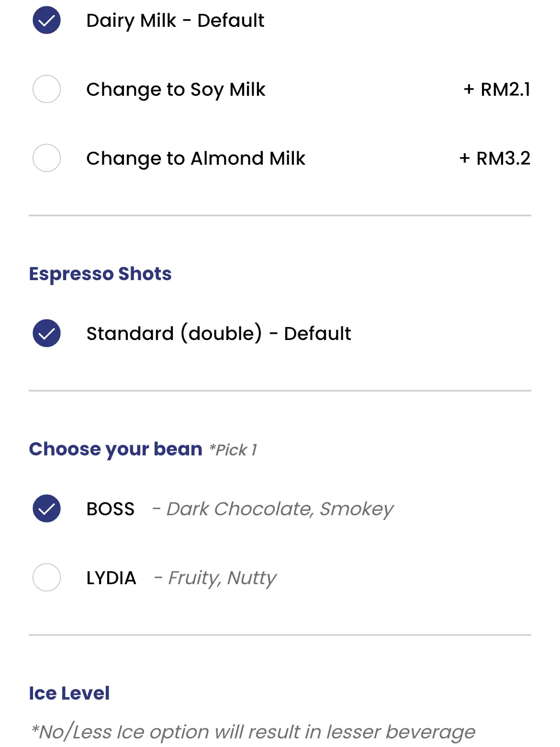Tap the BOSS bean name
This screenshot has height=747, width=560.
(111, 509)
